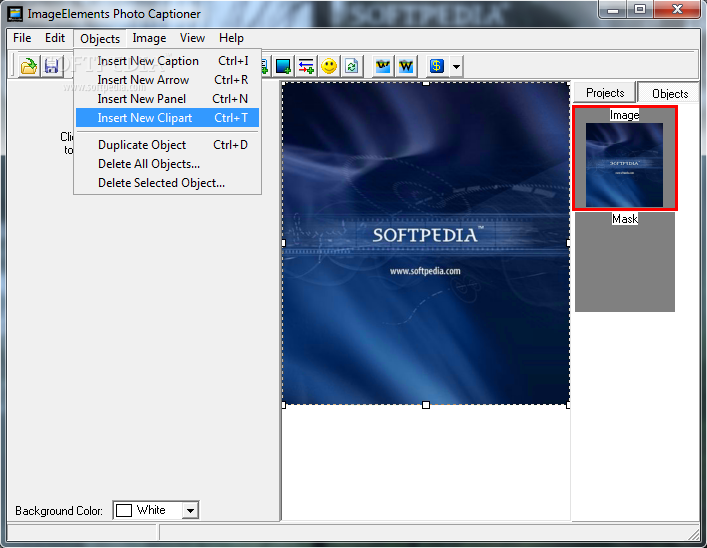The width and height of the screenshot is (707, 548).
Task: Click the left middle resize handle of image
Action: coord(283,243)
